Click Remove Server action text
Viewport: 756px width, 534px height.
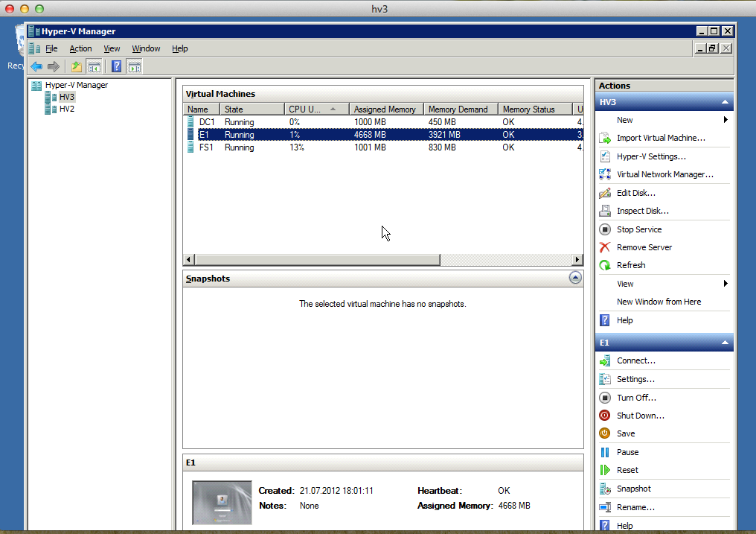point(644,247)
